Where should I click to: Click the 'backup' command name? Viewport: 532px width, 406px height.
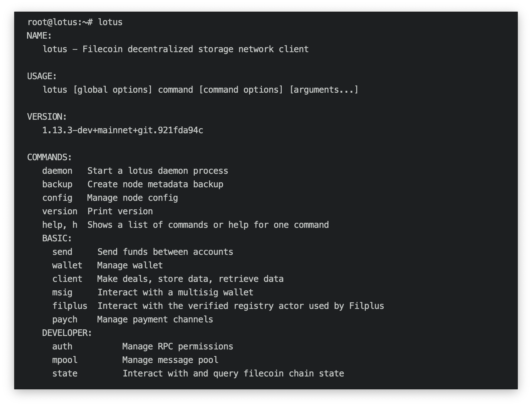57,184
